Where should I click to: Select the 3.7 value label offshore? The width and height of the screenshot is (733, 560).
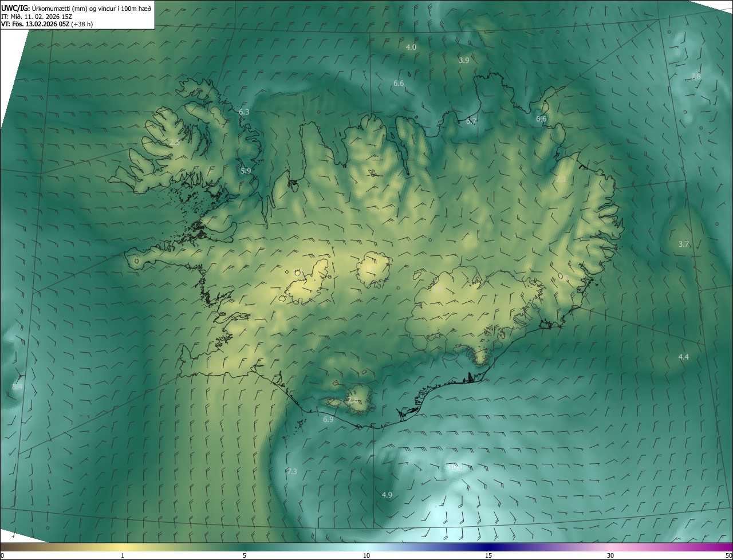(684, 244)
